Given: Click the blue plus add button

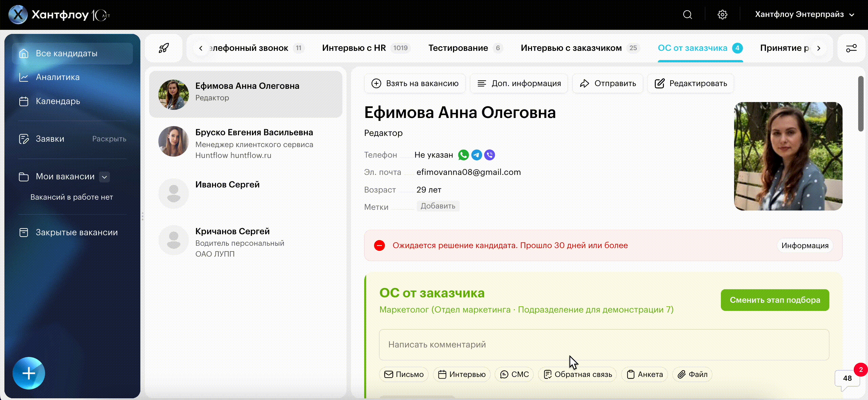Looking at the screenshot, I should pos(29,373).
